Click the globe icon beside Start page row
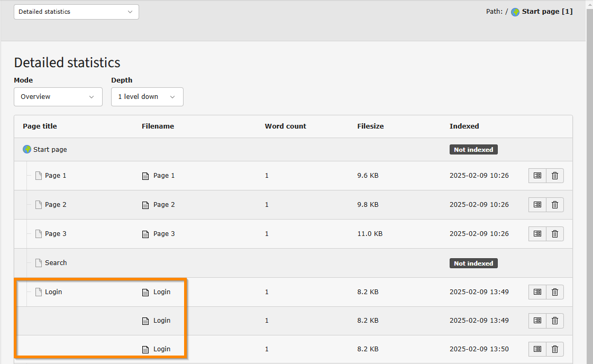Screen dimensions: 593x364 pyautogui.click(x=26, y=149)
